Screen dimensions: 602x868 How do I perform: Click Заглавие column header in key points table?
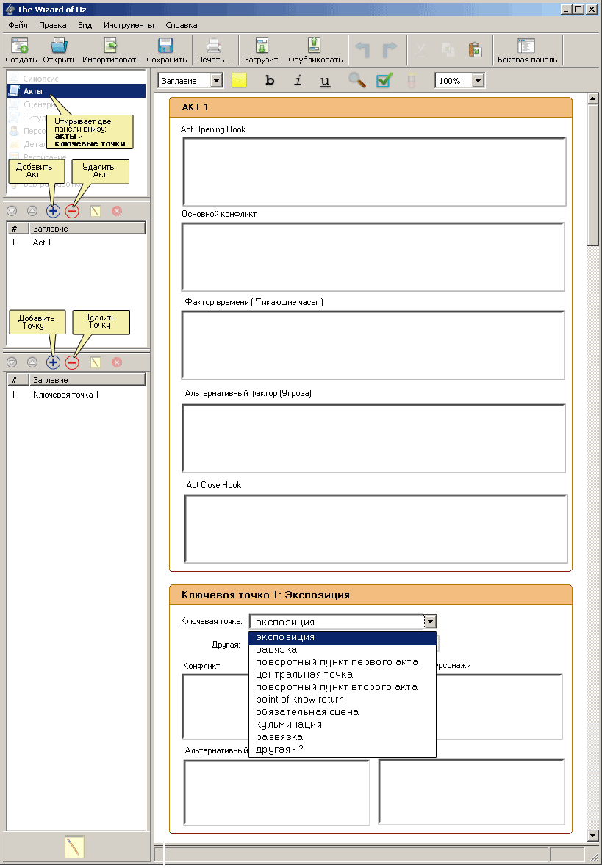point(87,380)
